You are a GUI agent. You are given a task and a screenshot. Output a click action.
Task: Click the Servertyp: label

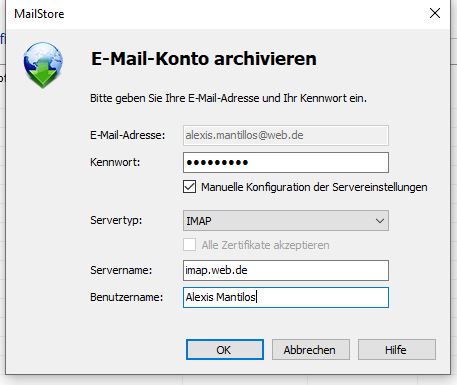point(116,220)
